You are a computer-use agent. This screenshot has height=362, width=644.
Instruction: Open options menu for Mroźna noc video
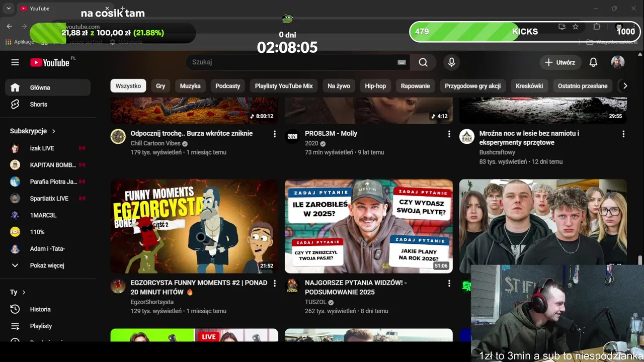tap(623, 134)
